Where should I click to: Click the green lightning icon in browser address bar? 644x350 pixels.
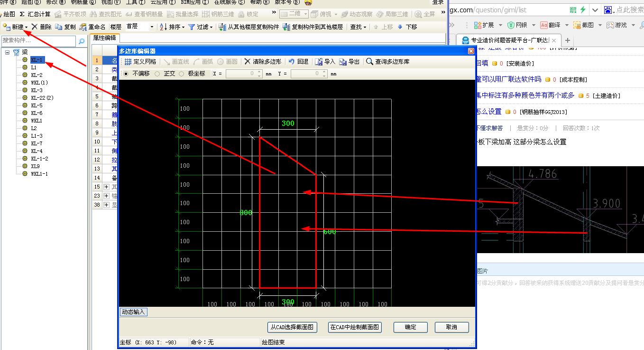[x=583, y=9]
